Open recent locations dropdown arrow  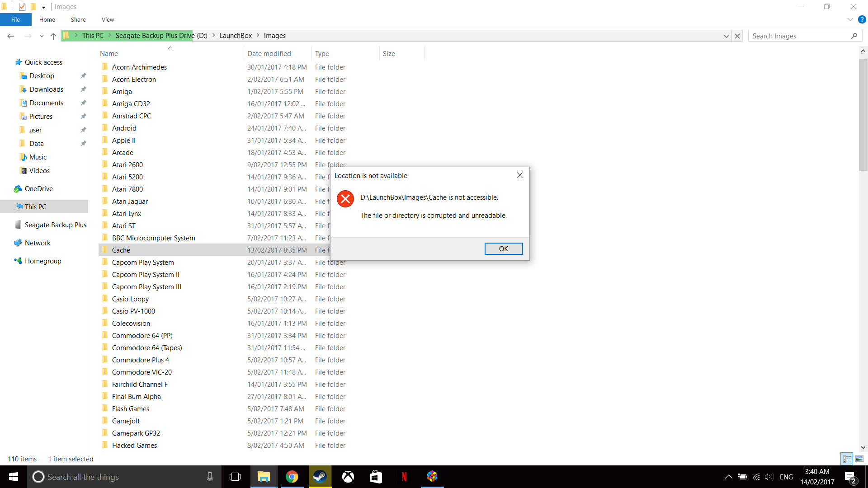42,36
